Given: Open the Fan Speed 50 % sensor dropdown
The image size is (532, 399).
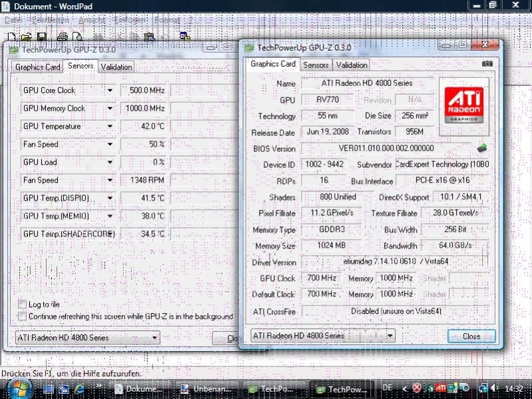Looking at the screenshot, I should [x=110, y=145].
